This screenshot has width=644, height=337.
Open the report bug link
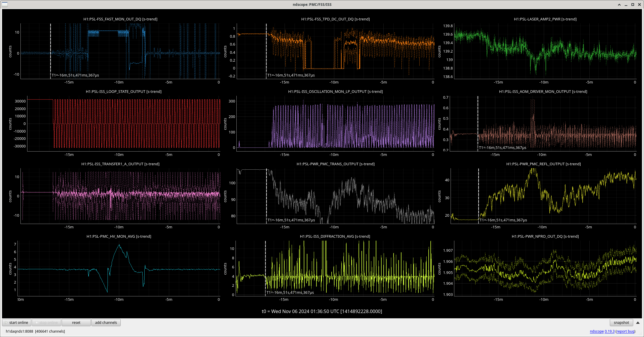pos(625,331)
